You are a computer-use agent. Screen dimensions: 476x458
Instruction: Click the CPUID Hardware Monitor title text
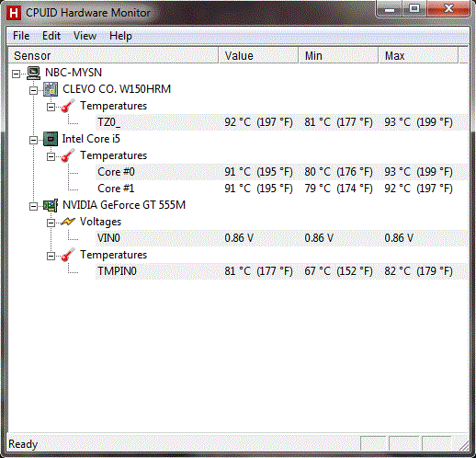(88, 13)
